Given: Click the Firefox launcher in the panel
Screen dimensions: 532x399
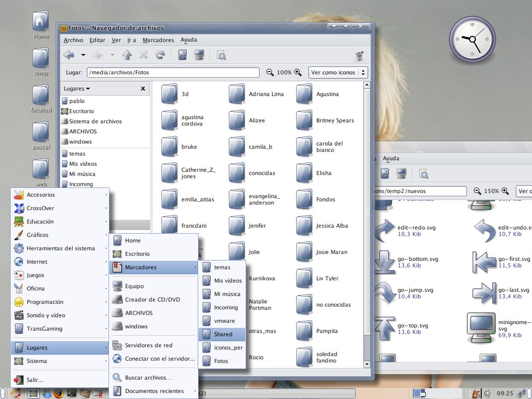Looking at the screenshot, I should [58, 393].
